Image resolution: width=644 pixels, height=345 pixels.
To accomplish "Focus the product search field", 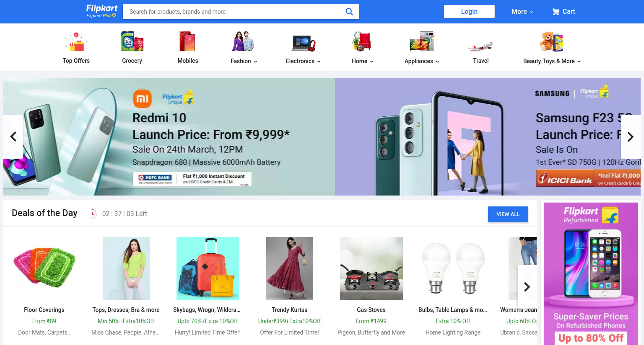I will pos(235,12).
